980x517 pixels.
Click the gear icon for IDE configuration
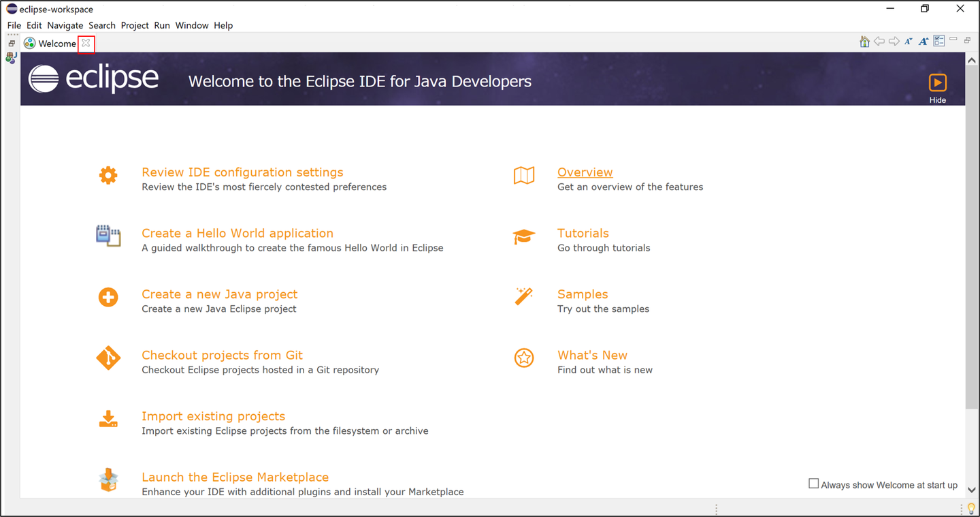point(108,175)
